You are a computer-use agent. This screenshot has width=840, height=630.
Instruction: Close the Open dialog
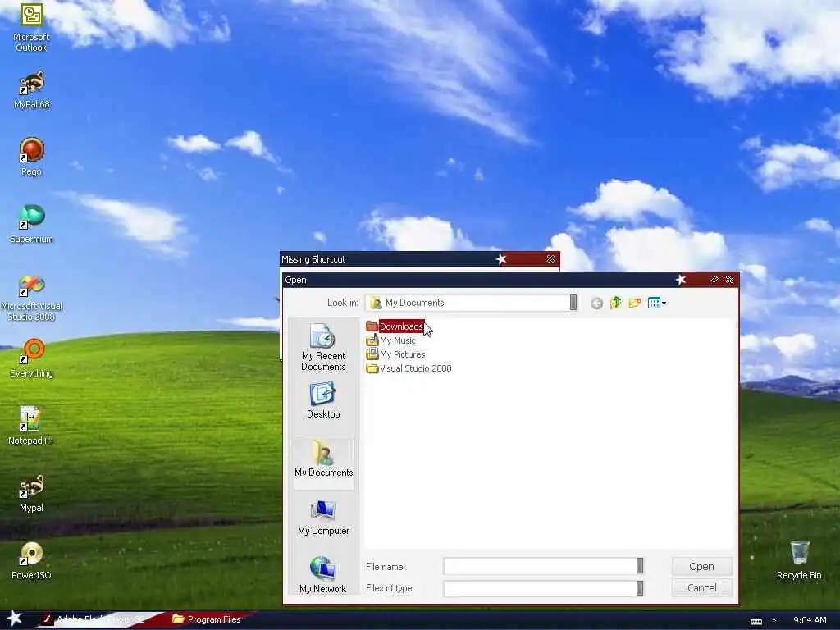(729, 280)
